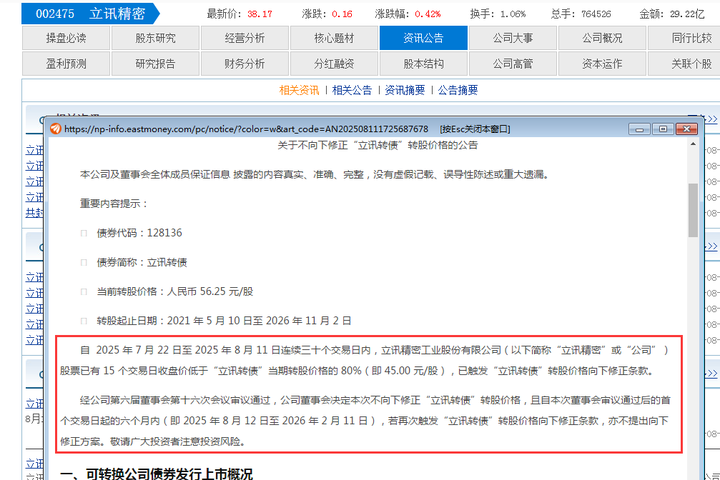
Task: Click the bullet box before 债券代码
Action: (84, 233)
